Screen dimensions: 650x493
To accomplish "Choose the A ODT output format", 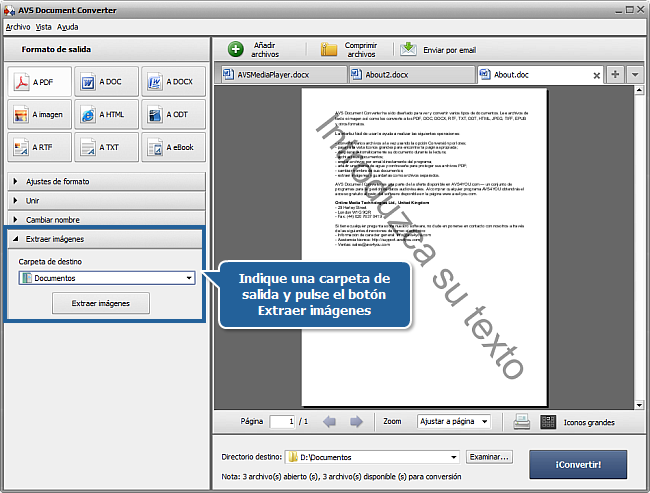I will [x=173, y=114].
